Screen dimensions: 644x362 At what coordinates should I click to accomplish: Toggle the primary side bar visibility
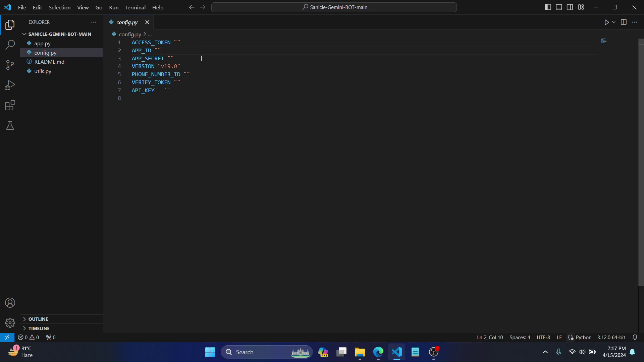coord(548,7)
